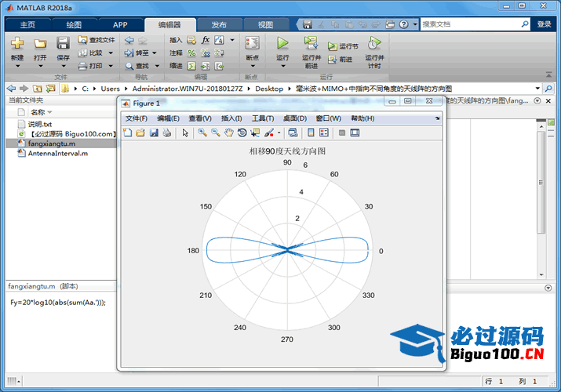This screenshot has width=561, height=392.
Task: Click the Compare (比较) button
Action: click(91, 53)
